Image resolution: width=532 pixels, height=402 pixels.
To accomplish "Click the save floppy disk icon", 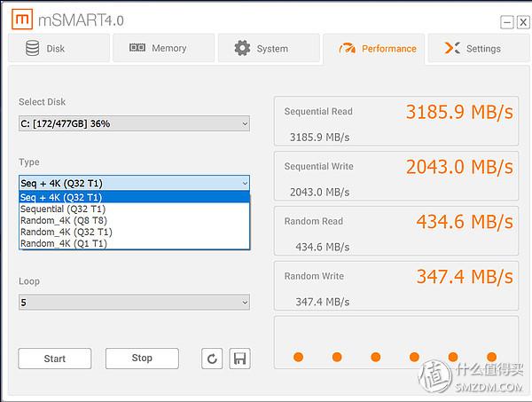I will point(240,359).
